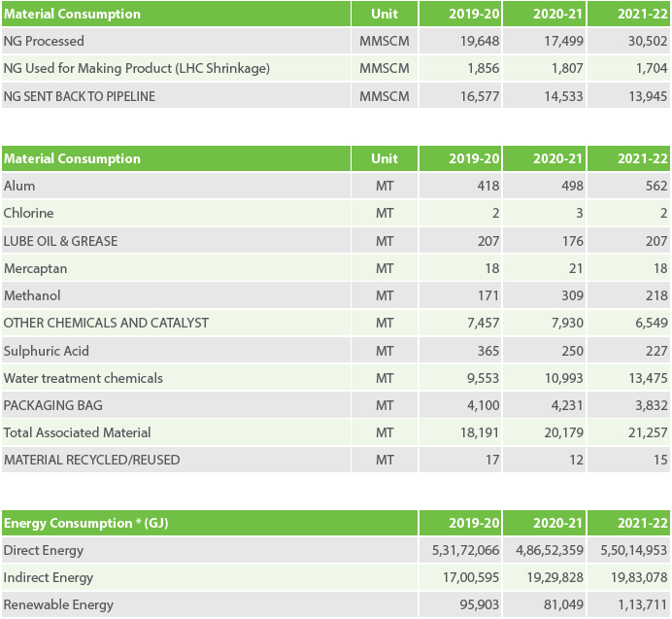Click Material Recycled 2020-21 value 12
The width and height of the screenshot is (672, 619).
[x=577, y=460]
